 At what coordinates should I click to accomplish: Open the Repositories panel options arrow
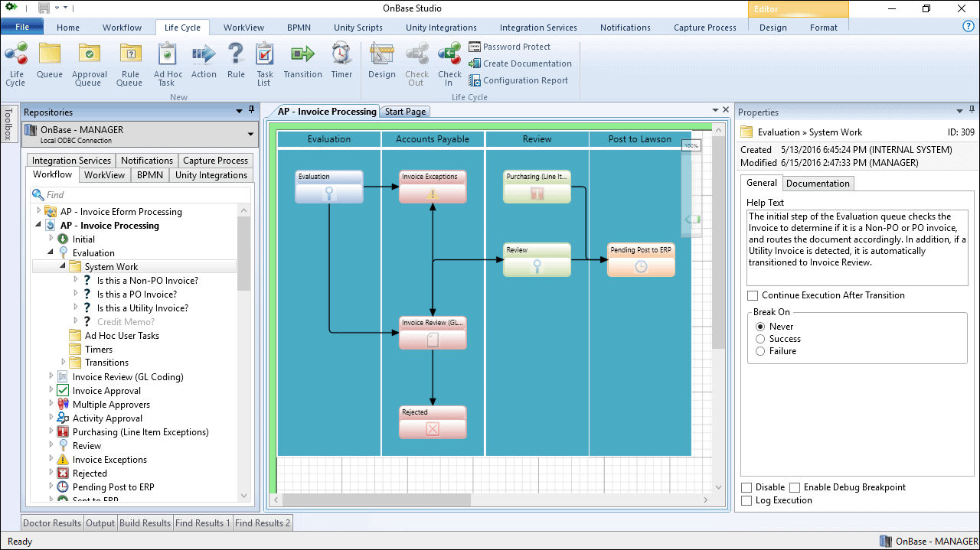(x=240, y=112)
